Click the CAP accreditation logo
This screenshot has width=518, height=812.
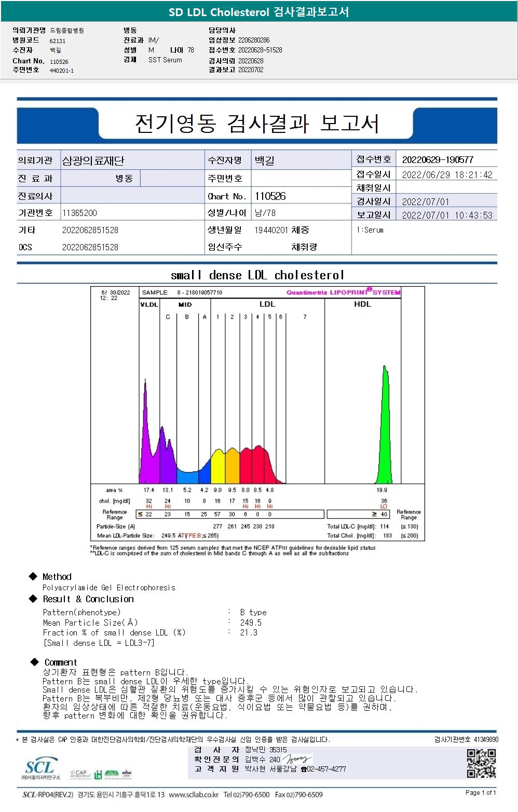[80, 774]
